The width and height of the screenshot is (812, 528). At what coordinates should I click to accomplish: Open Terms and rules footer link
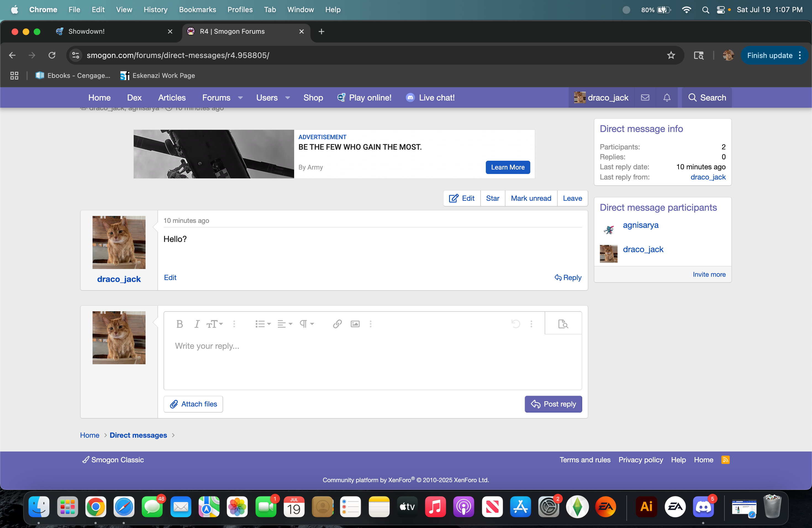(x=585, y=460)
